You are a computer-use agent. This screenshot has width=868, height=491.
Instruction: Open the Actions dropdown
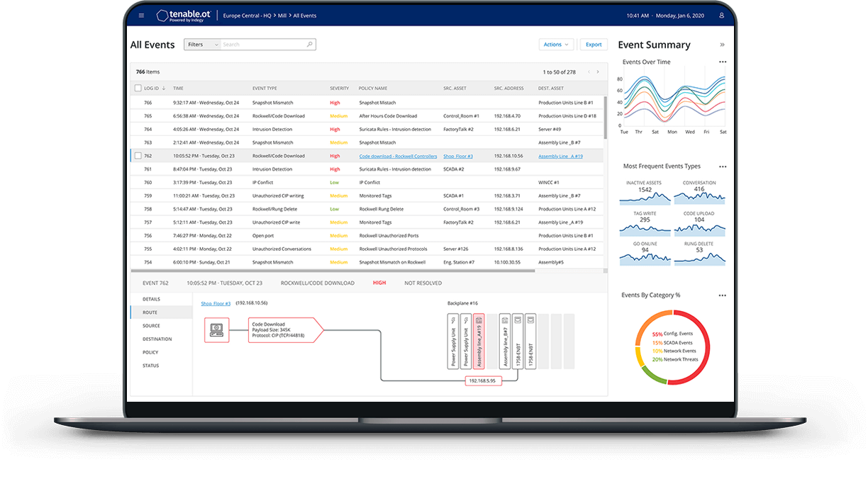point(556,45)
